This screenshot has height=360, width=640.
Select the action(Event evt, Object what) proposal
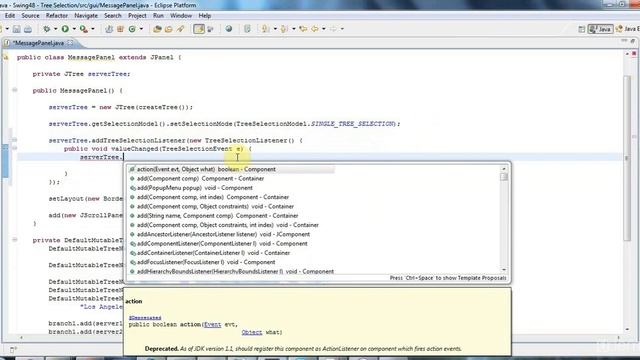[313, 169]
